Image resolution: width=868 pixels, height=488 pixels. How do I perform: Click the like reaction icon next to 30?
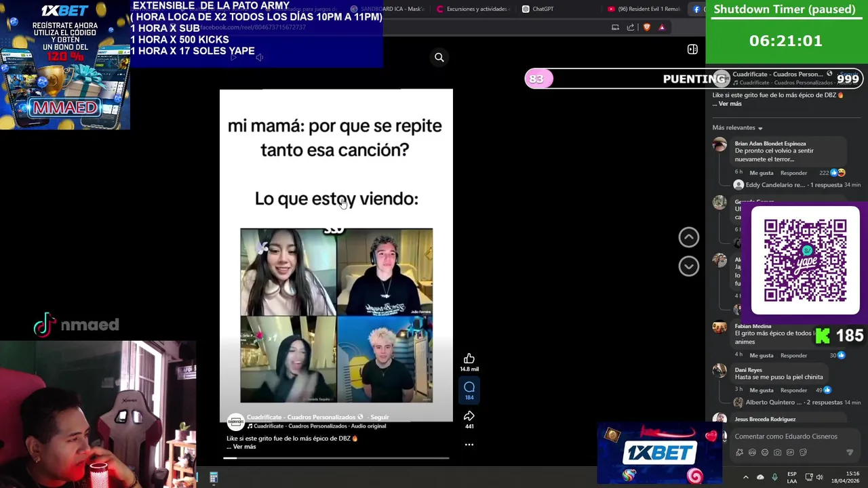(842, 355)
